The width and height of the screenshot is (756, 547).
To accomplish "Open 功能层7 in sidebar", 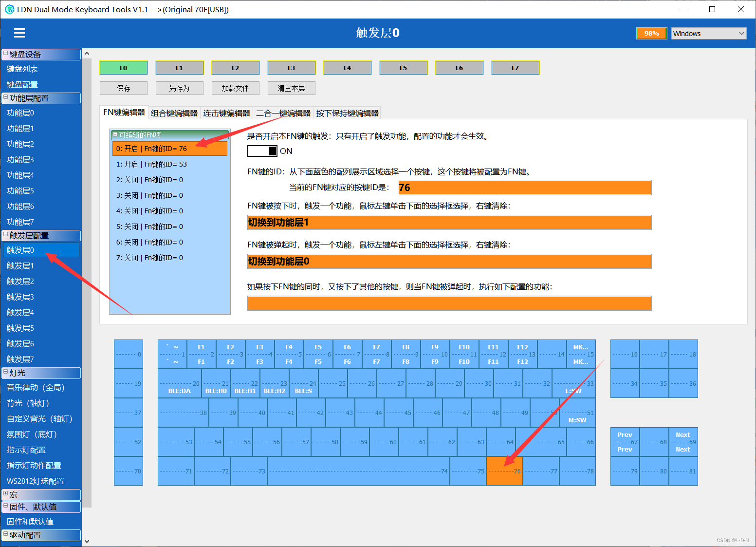I will pos(41,222).
